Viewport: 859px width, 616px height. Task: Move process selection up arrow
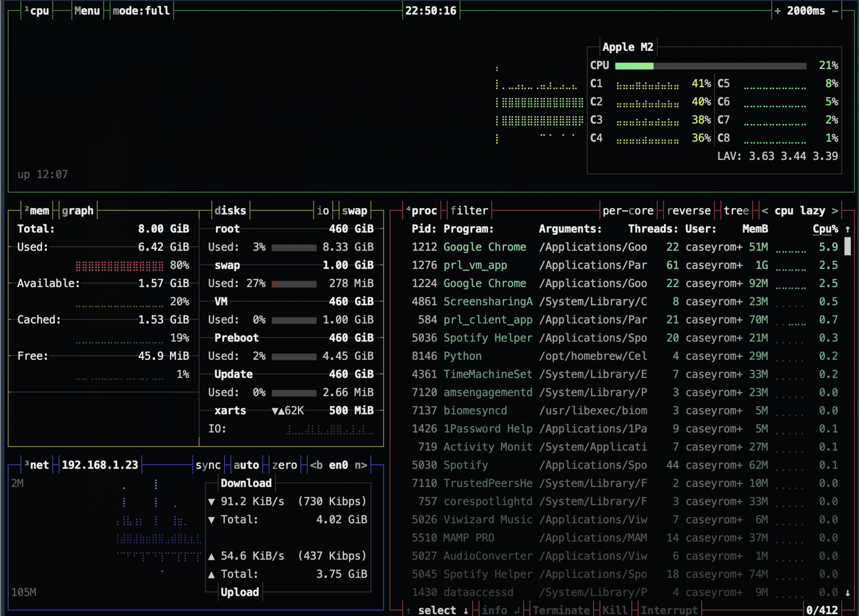(x=409, y=610)
